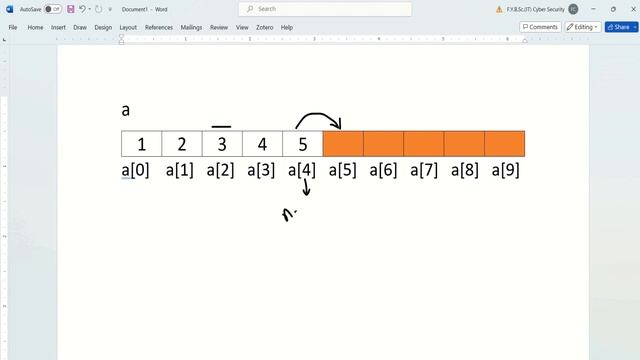Click the text label a[0]
This screenshot has height=360, width=640.
coord(136,170)
